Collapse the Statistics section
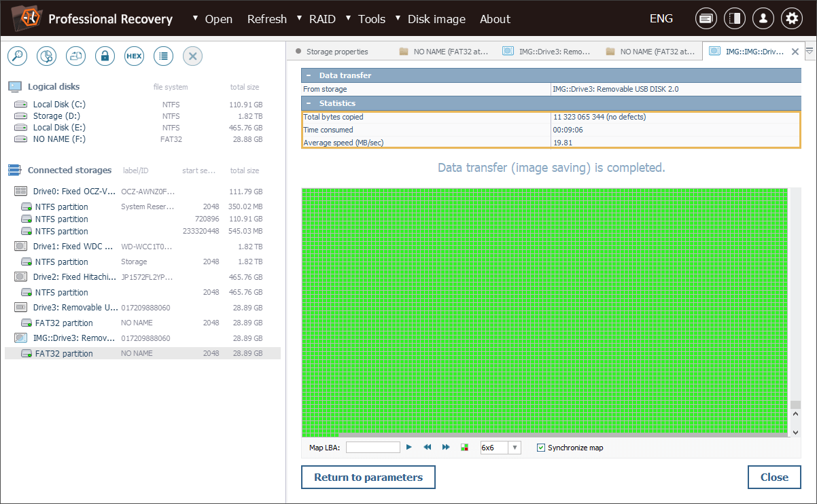Screen dimensions: 817x504 click(x=309, y=103)
